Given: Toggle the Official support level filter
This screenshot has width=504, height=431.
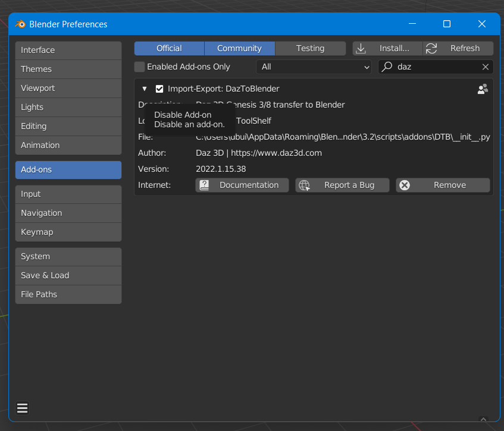Looking at the screenshot, I should [169, 48].
